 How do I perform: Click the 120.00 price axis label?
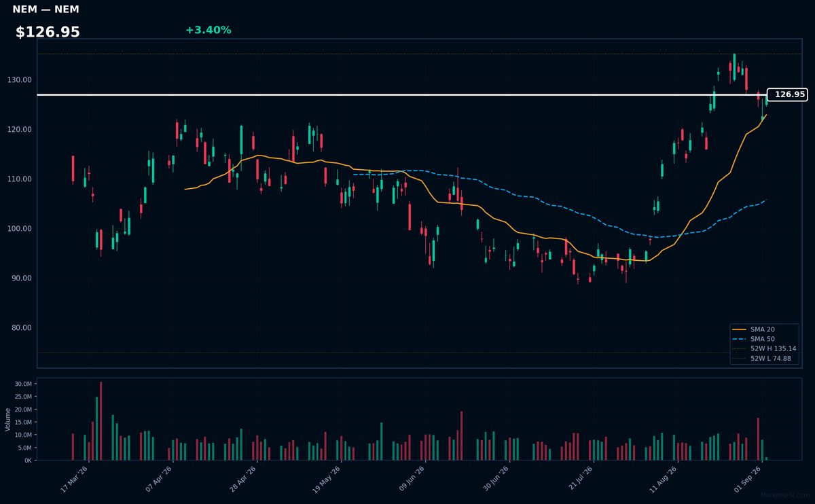21,130
